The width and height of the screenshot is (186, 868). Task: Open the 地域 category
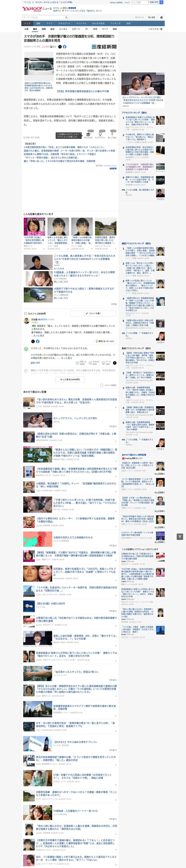115,29
